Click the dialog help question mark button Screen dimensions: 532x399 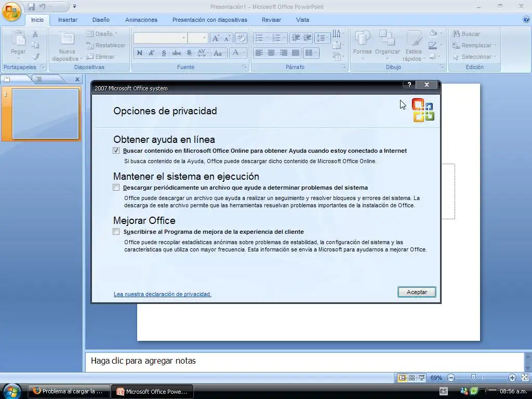point(409,85)
